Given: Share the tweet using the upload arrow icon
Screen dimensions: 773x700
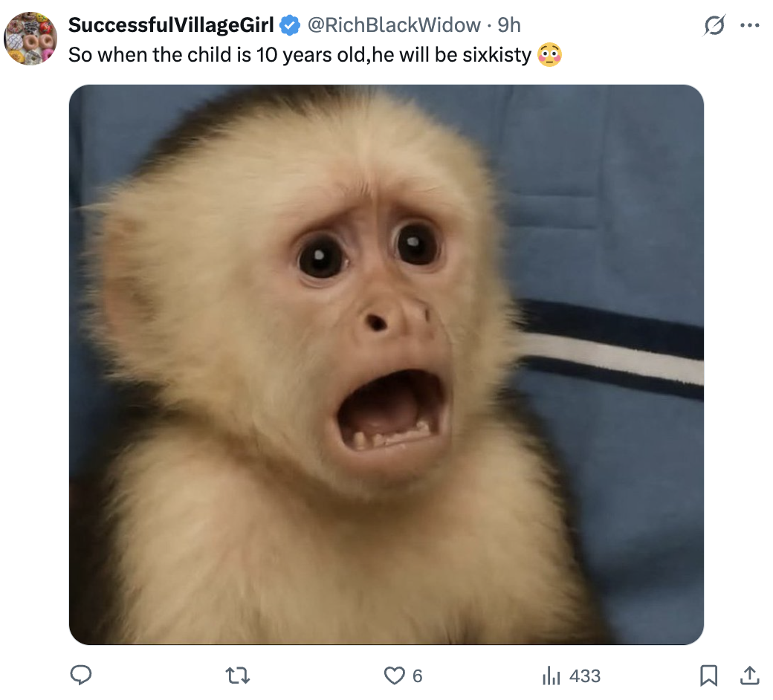Looking at the screenshot, I should click(750, 675).
